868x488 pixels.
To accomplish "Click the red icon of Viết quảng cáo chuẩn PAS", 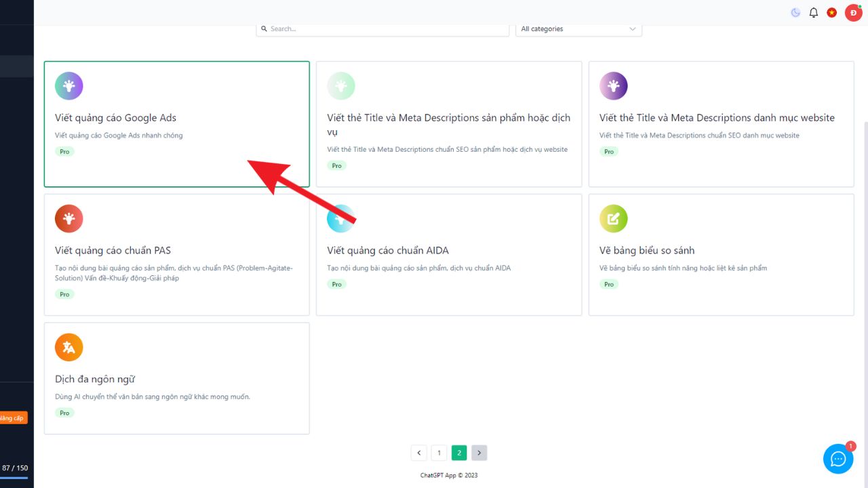I will [x=69, y=219].
